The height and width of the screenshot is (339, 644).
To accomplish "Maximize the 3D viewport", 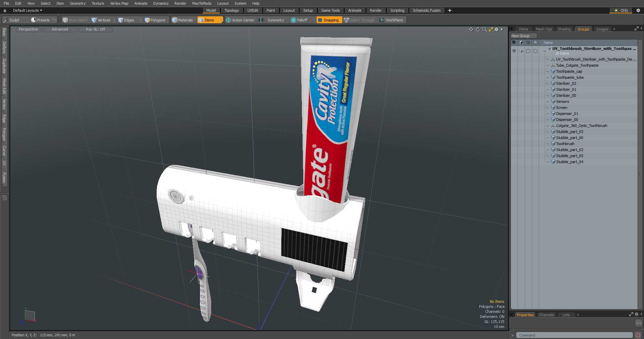I will pos(491,29).
